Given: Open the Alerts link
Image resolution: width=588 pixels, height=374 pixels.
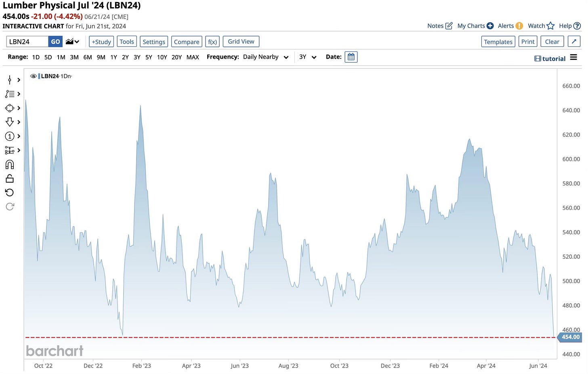Looking at the screenshot, I should (x=510, y=26).
